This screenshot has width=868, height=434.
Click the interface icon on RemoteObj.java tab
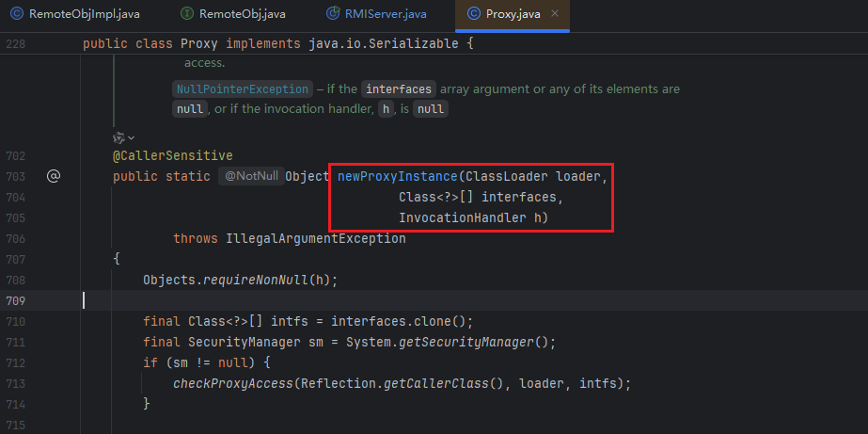(x=188, y=14)
